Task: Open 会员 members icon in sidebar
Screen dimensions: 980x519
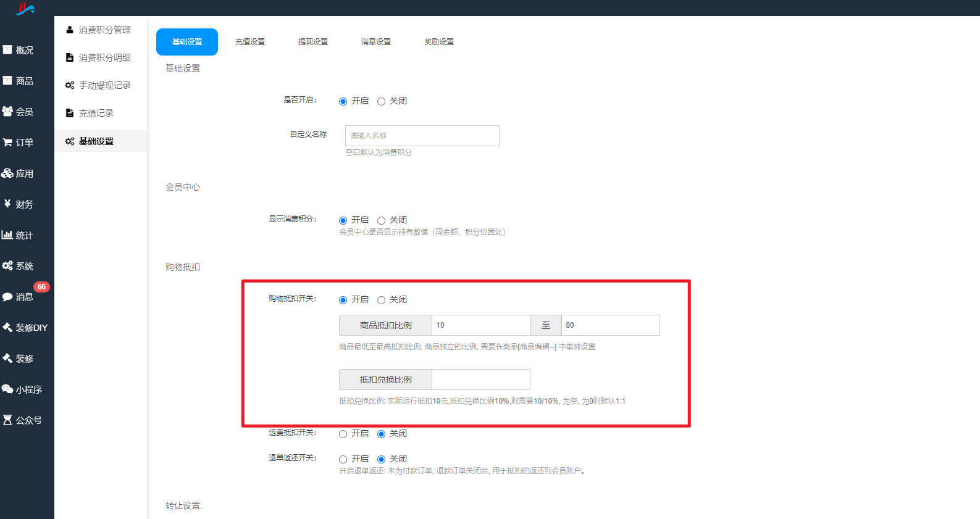Action: (7, 111)
